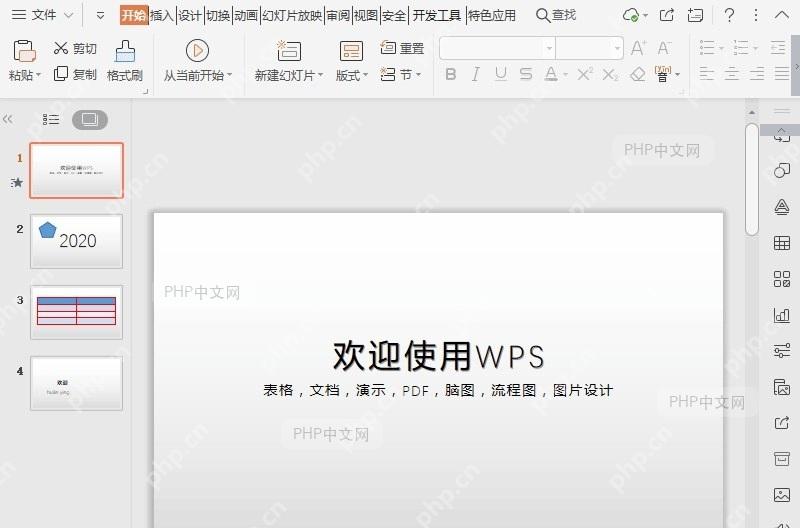Click the New Slide (新建幻灯片) icon
The image size is (800, 528).
tap(289, 51)
